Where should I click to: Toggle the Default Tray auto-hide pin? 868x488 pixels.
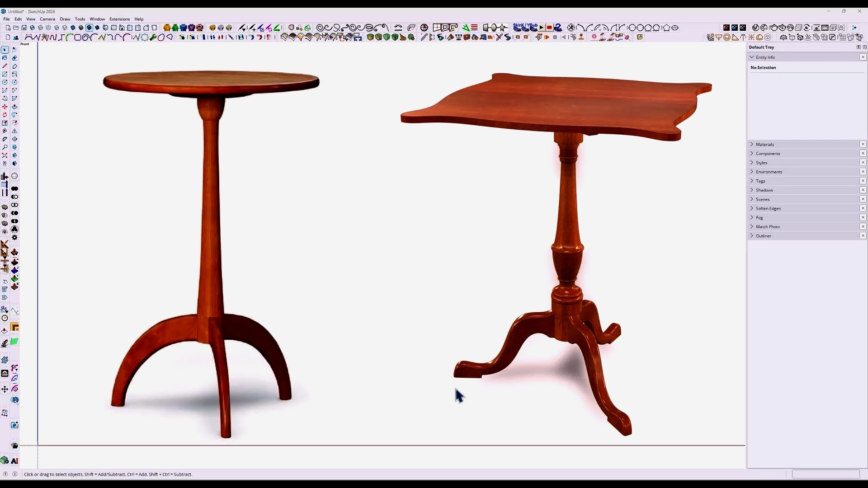coord(859,47)
